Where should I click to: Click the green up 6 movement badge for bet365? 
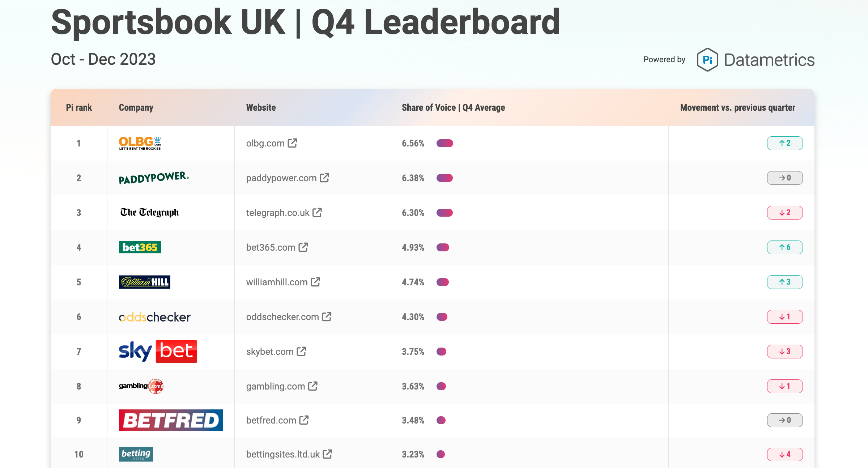pyautogui.click(x=785, y=247)
